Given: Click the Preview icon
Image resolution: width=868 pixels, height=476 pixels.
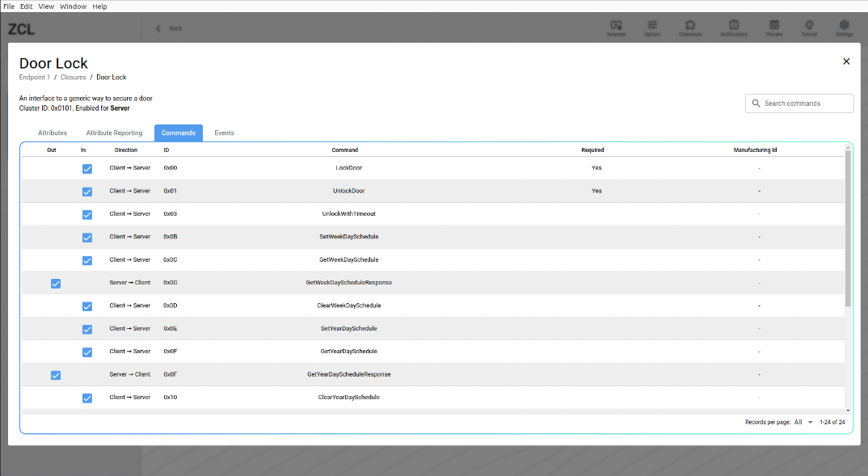Looking at the screenshot, I should [773, 28].
